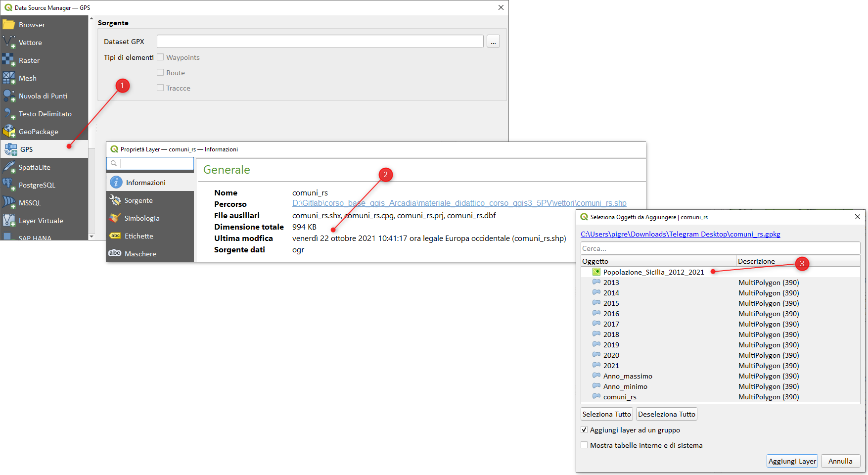Switch to the Etichette tab
The width and height of the screenshot is (868, 475).
(138, 236)
